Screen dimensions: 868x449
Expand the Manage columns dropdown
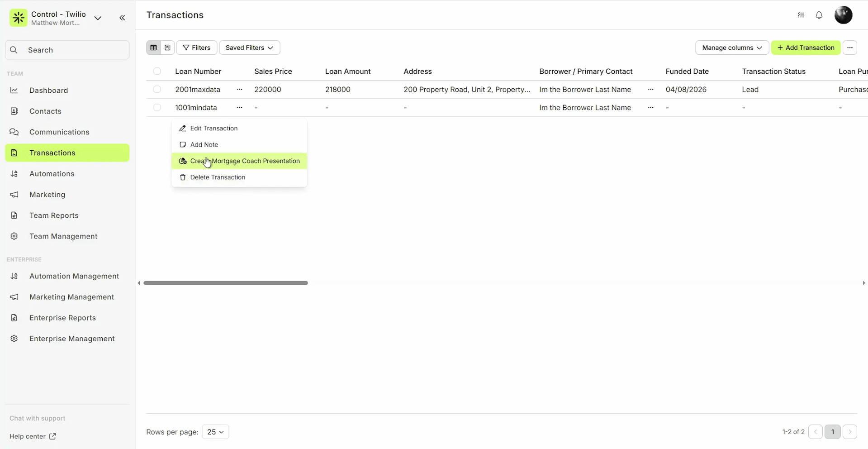point(731,48)
